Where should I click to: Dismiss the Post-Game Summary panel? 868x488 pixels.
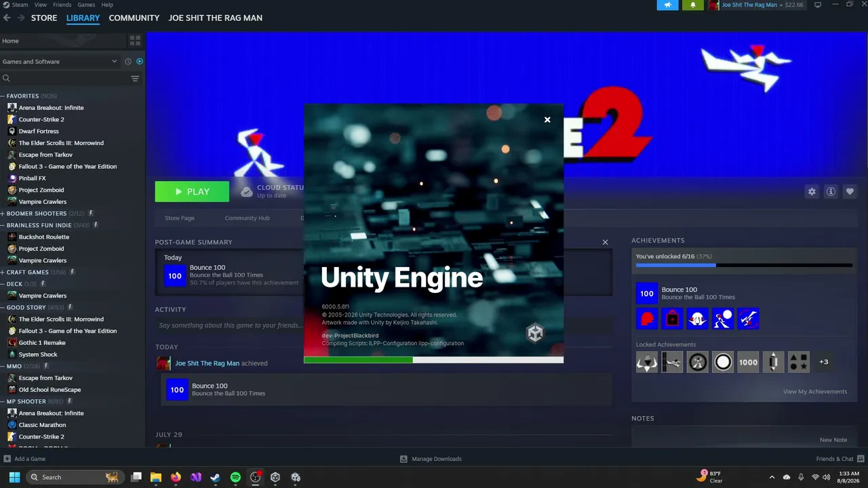pyautogui.click(x=606, y=242)
